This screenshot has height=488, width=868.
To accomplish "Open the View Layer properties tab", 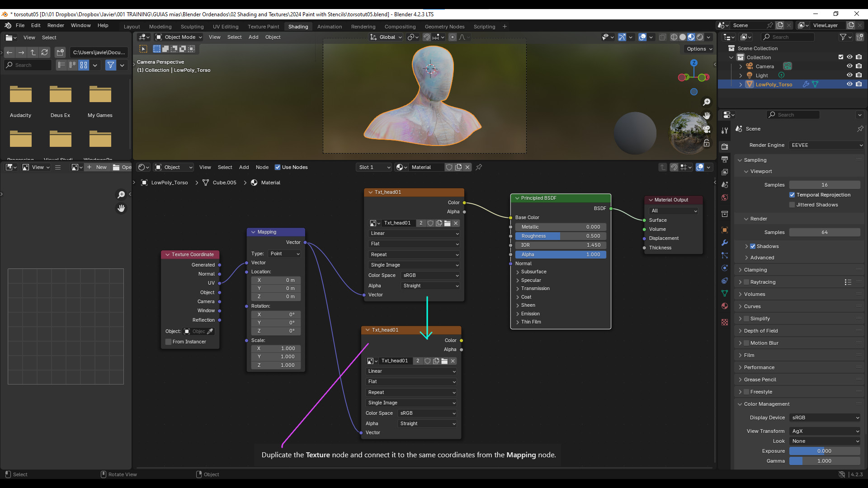I will coord(725,172).
